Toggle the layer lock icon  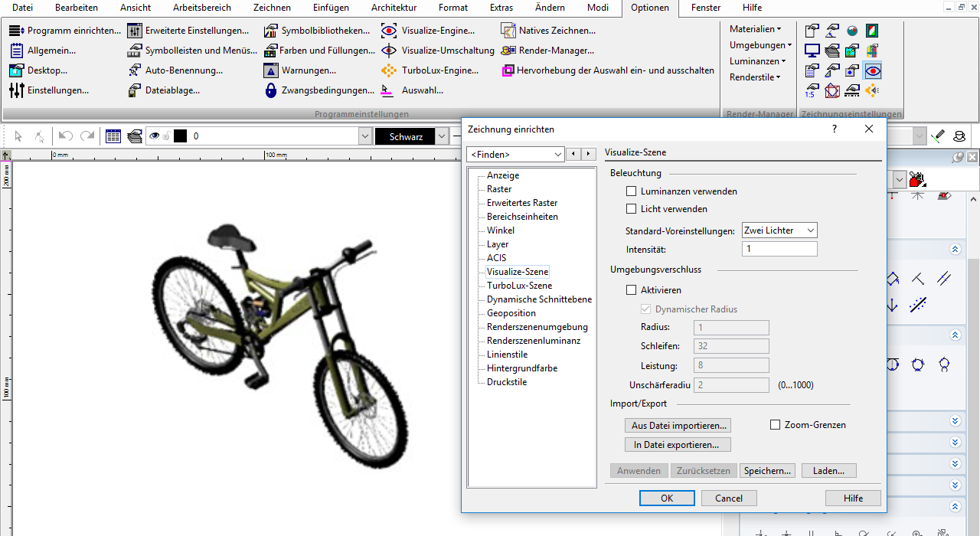(165, 136)
